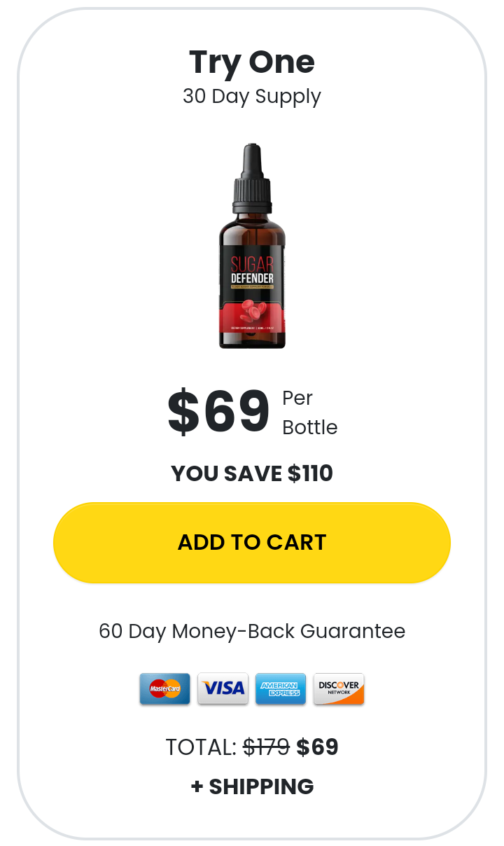
Task: Click the Try One heading
Action: 252,62
